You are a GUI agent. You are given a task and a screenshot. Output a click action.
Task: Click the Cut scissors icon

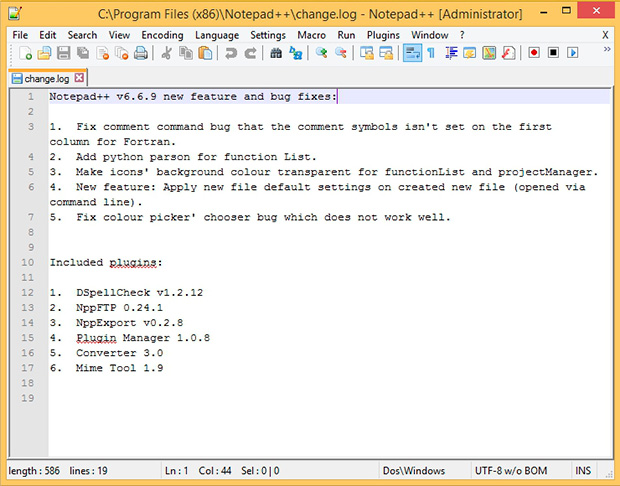click(x=167, y=53)
